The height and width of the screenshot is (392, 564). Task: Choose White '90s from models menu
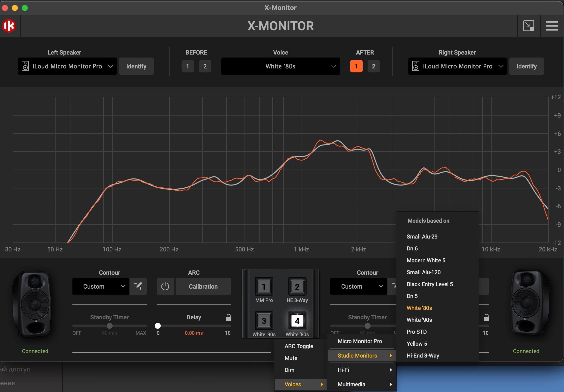click(419, 320)
